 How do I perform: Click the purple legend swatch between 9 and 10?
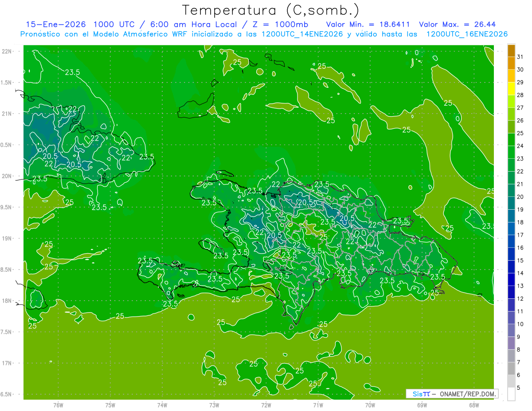tap(511, 330)
